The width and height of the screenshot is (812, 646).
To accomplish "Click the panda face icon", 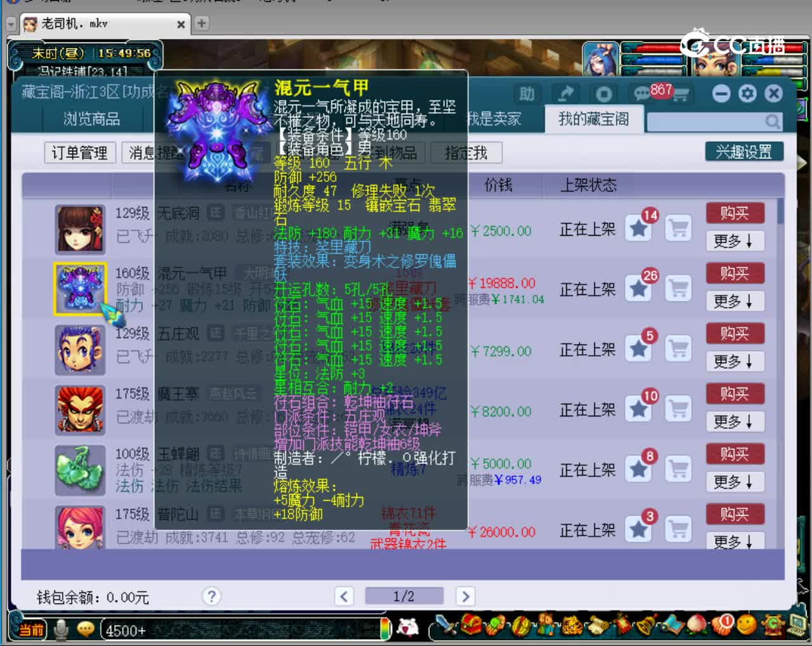I will pos(408,628).
